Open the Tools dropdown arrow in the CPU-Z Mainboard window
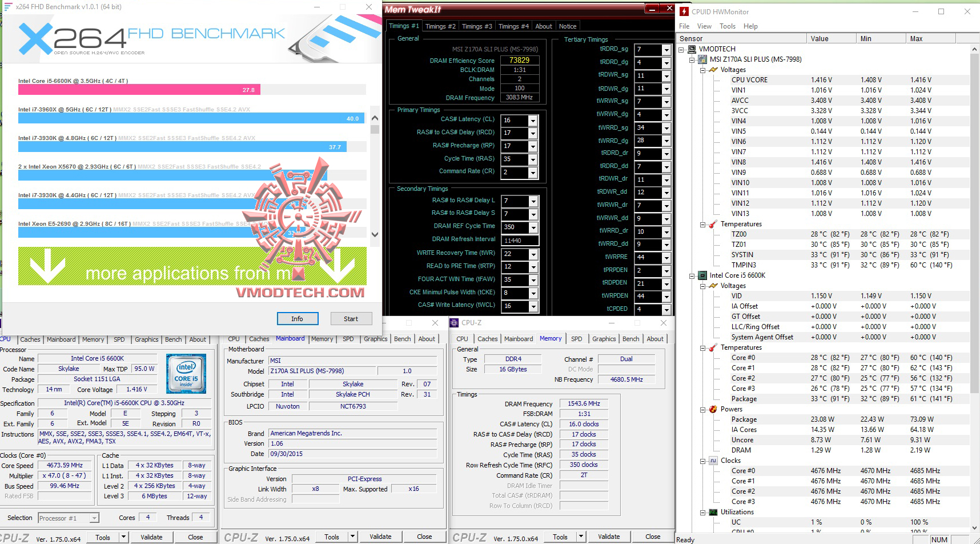Screen dimensions: 980x544 click(x=352, y=537)
